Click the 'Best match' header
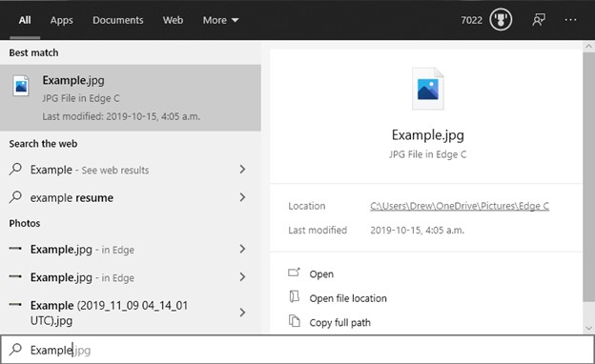 (33, 52)
